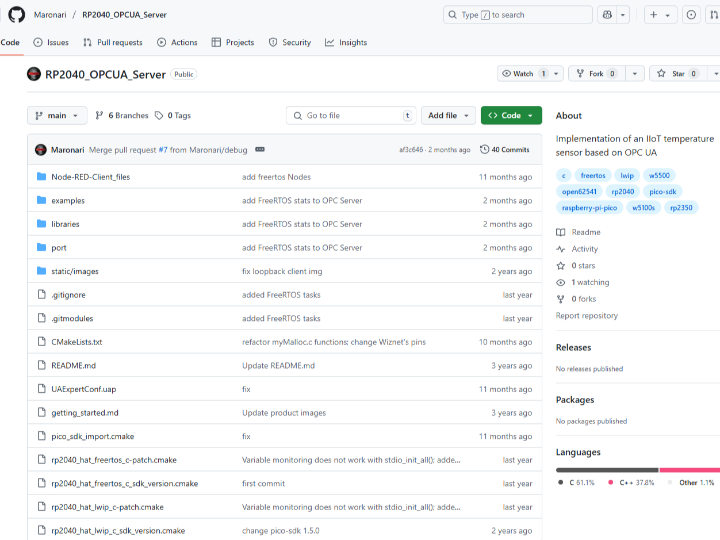Image resolution: width=720 pixels, height=540 pixels.
Task: Focus the Go to file field
Action: [351, 115]
